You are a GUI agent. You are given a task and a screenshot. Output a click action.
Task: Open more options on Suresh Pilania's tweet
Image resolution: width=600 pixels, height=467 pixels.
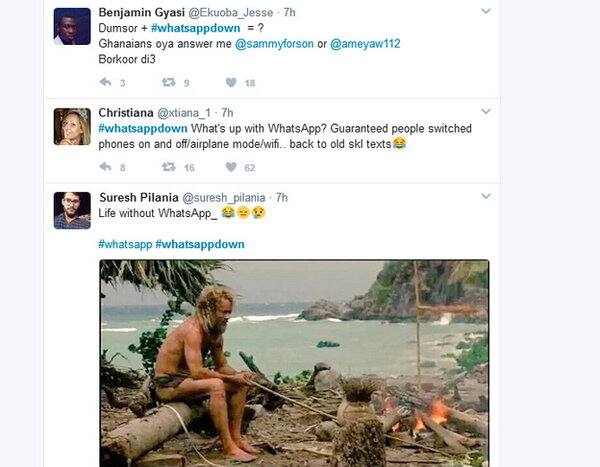click(x=486, y=196)
